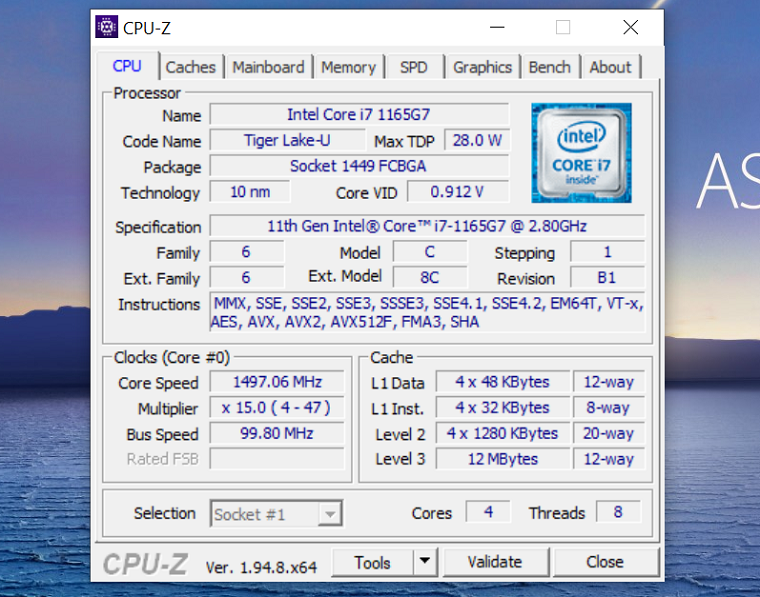Click the Multiplier value 'x 15.0 ( 4 - 47 )'
The width and height of the screenshot is (760, 597).
tap(277, 407)
